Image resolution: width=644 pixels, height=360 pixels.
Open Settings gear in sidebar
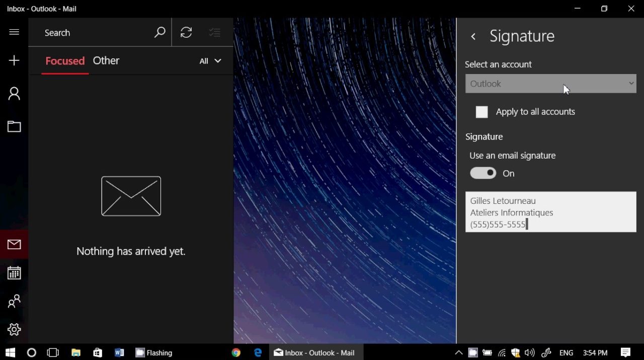tap(14, 329)
